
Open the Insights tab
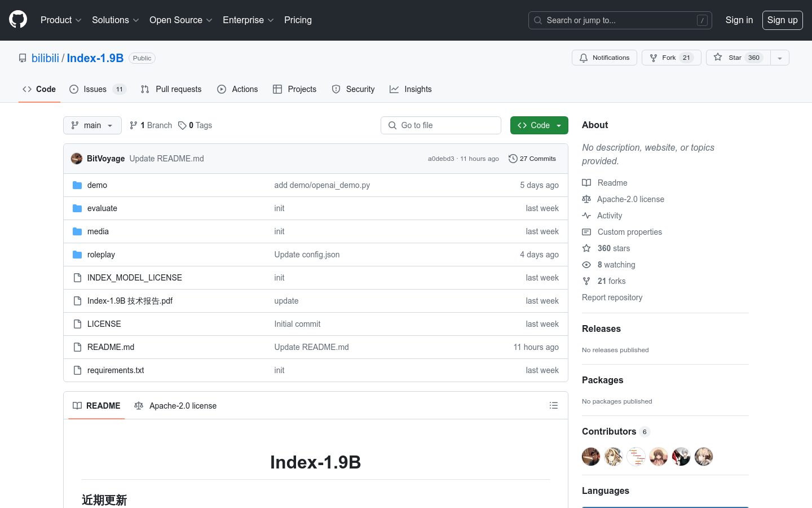411,89
